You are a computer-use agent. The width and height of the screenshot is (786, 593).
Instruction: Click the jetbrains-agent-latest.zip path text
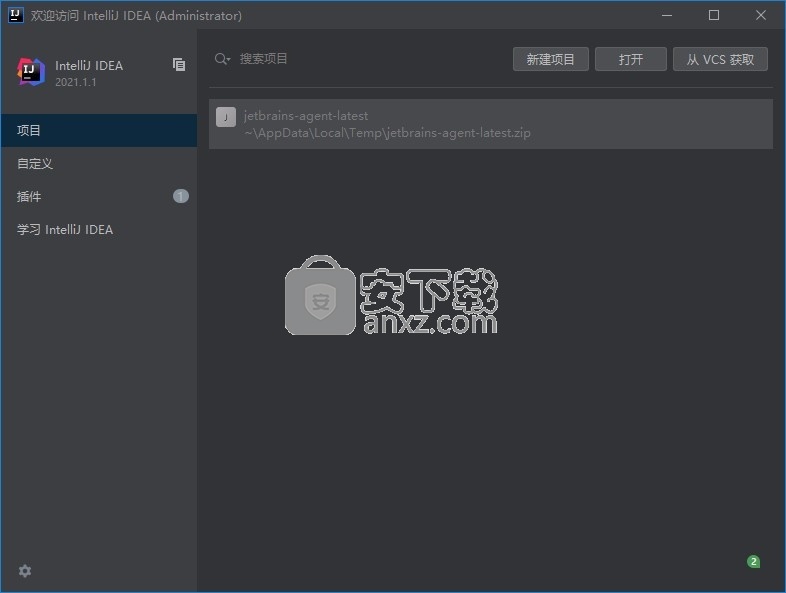[x=387, y=133]
